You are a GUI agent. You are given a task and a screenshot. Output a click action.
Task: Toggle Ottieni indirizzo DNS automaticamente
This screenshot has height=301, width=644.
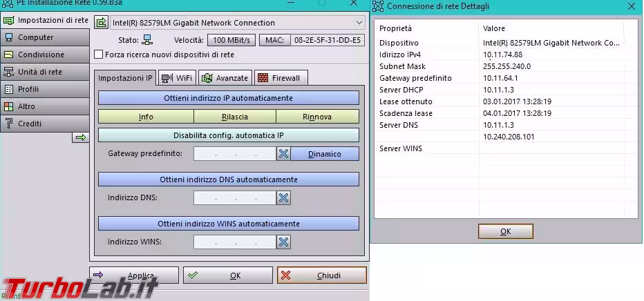[228, 179]
